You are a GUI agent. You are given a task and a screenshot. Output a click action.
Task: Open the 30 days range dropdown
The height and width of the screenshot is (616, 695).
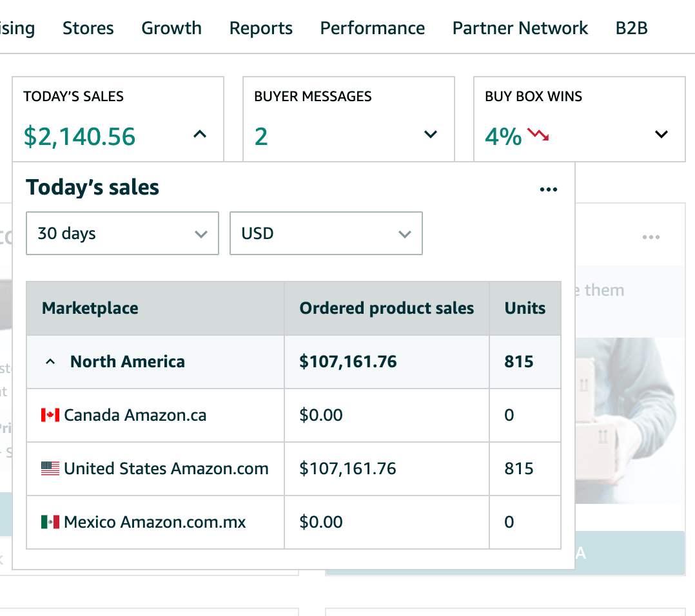click(122, 233)
